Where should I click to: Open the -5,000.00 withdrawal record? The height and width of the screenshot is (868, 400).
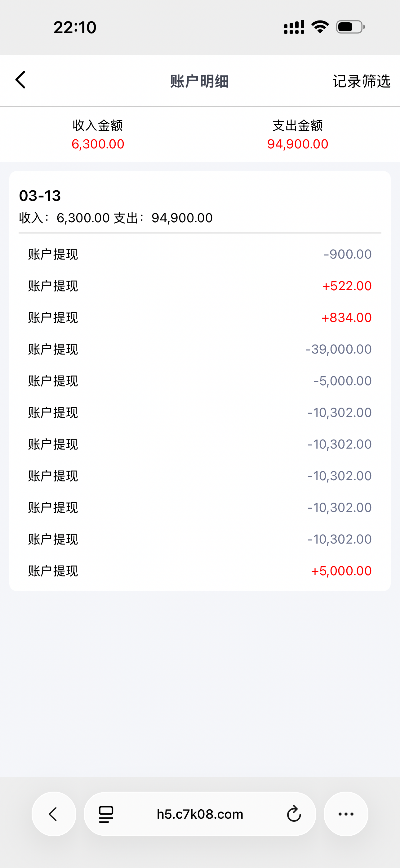point(200,381)
